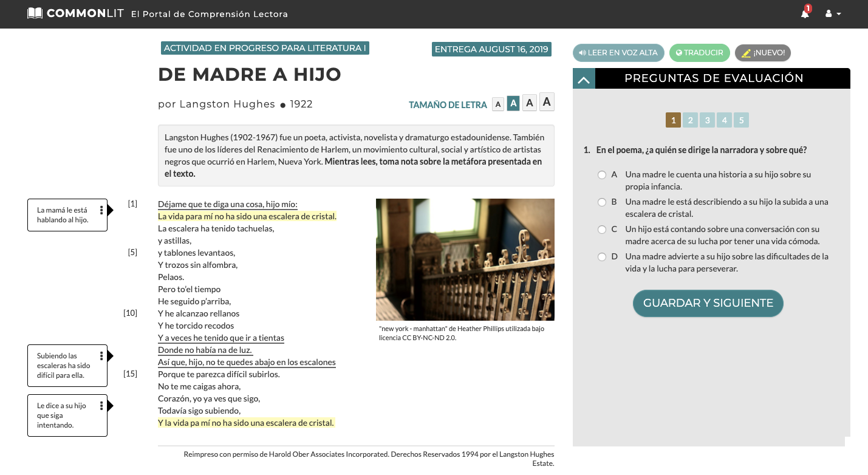The image size is (868, 475).
Task: Click underlined line 'Déjame que te diga una cosa'
Action: 228,204
